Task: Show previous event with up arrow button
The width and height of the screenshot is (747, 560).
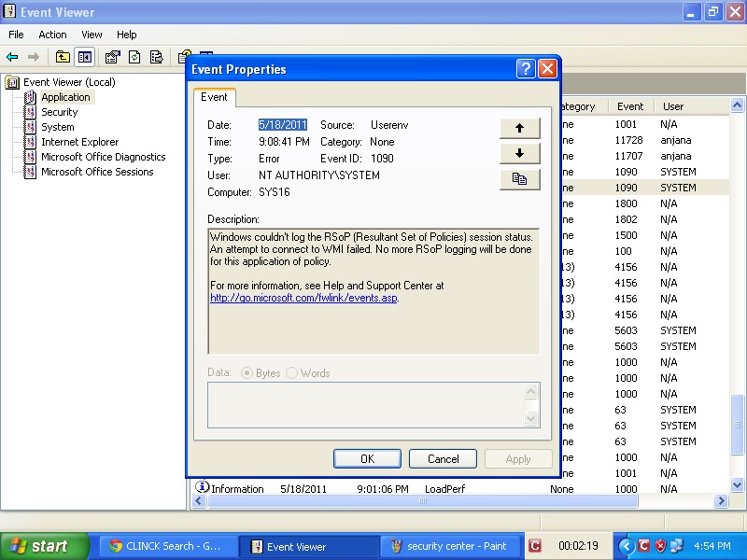Action: click(520, 128)
